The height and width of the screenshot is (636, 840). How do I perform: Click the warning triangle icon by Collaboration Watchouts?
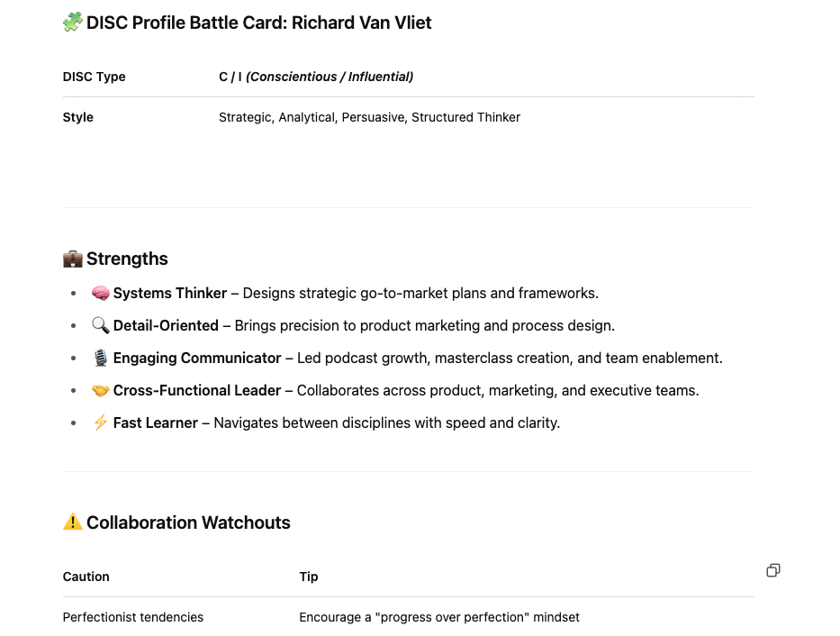73,522
